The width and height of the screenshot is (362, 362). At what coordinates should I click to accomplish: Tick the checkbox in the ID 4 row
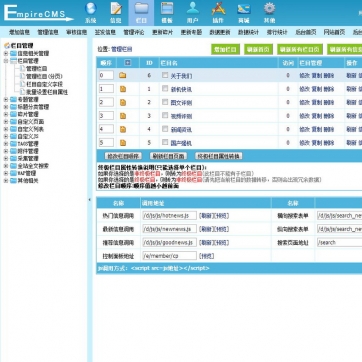click(x=165, y=129)
